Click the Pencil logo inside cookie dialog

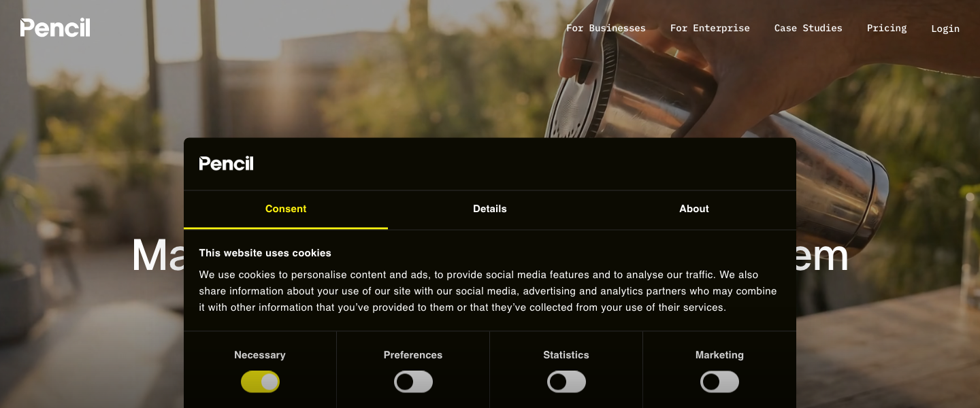226,163
